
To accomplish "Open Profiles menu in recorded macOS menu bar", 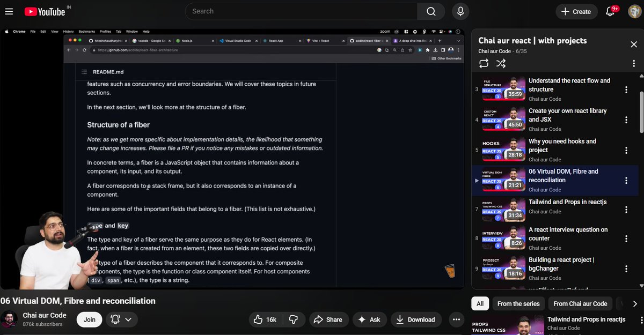I will pos(105,32).
